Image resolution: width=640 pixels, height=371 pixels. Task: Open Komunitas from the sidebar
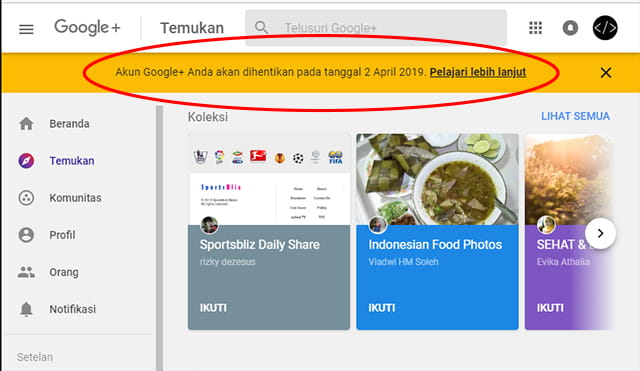point(76,198)
